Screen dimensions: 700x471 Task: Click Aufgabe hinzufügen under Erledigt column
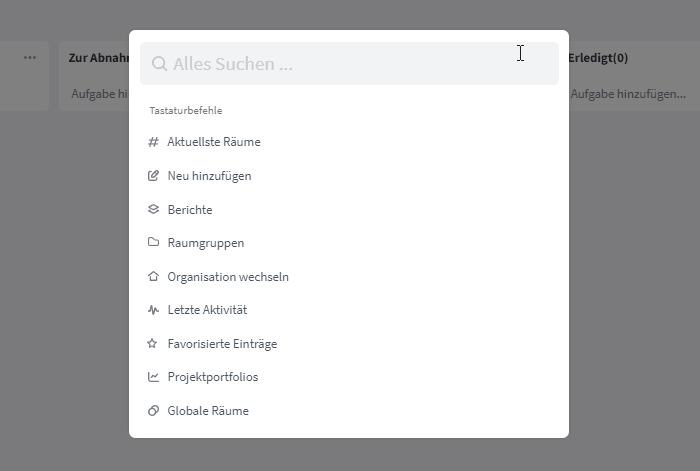[x=628, y=94]
